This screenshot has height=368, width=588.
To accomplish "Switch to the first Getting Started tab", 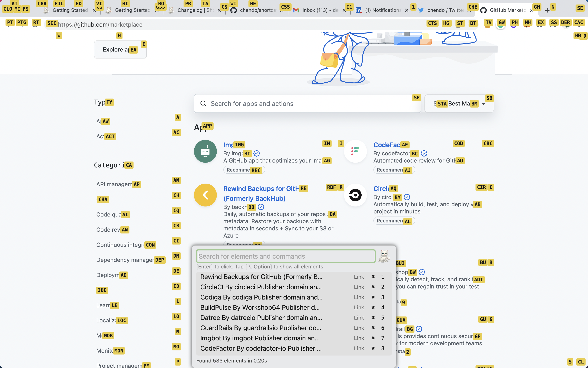I will (70, 10).
